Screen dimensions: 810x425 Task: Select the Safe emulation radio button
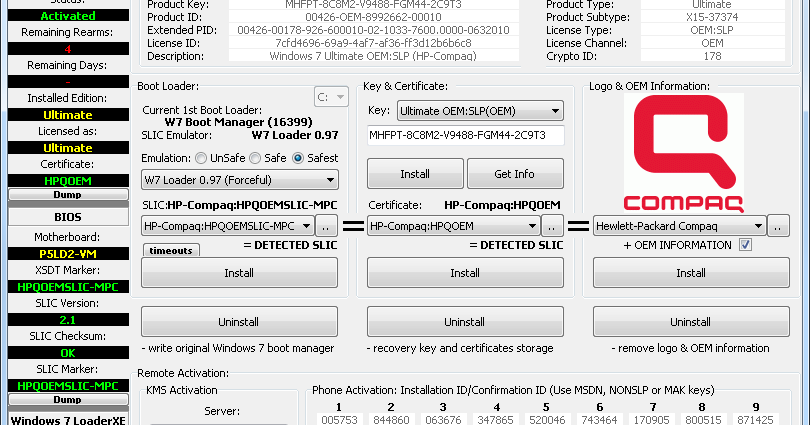pyautogui.click(x=255, y=158)
